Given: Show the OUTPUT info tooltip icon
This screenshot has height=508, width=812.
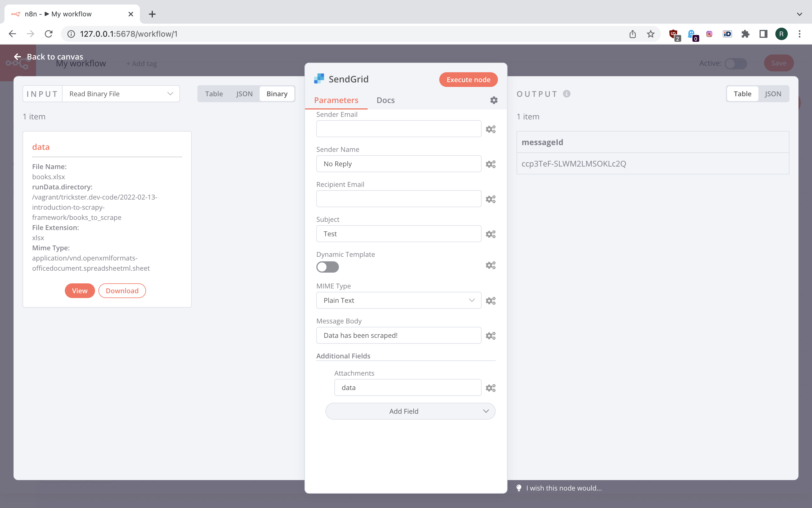Looking at the screenshot, I should coord(567,94).
